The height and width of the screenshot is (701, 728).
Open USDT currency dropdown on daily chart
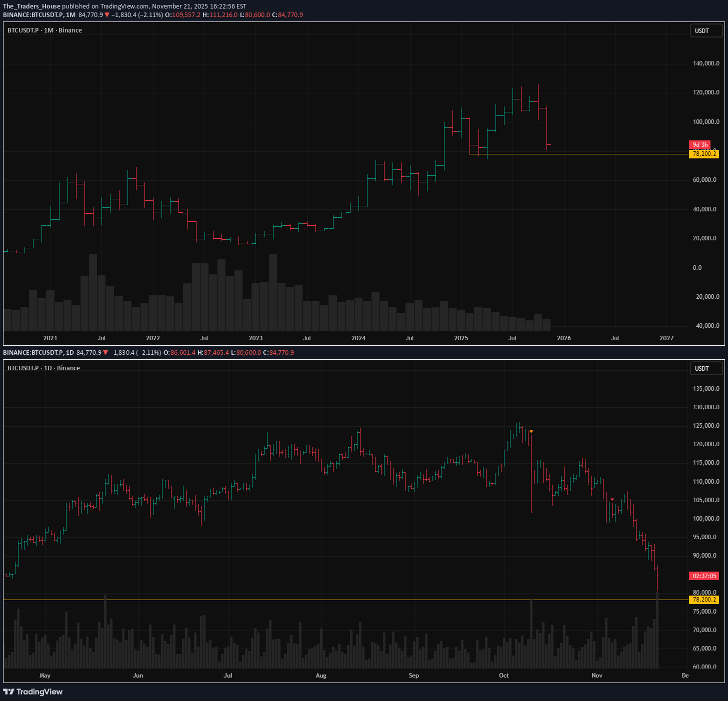[706, 369]
